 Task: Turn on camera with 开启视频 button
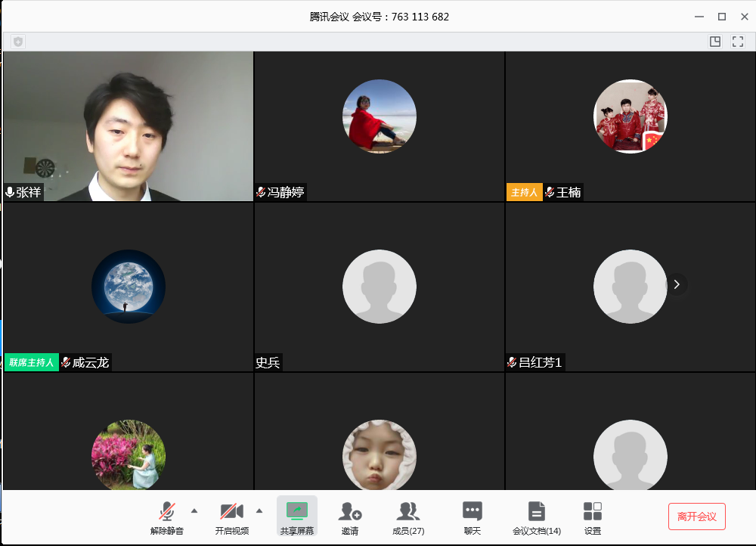tap(231, 517)
